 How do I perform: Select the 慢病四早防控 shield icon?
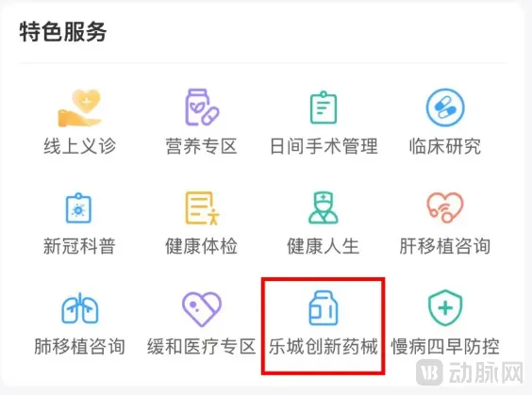445,308
